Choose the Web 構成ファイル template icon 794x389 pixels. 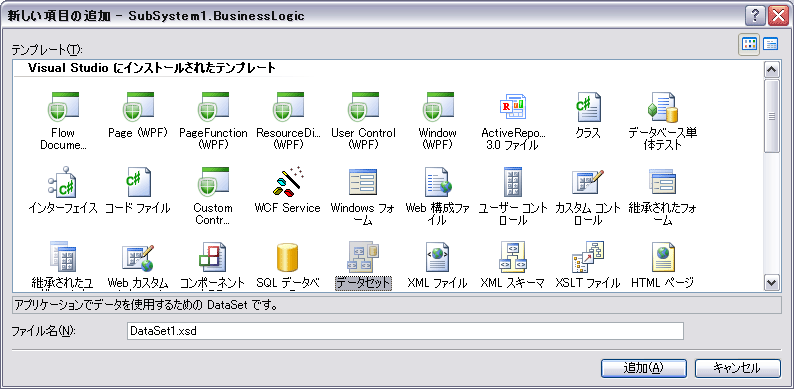click(x=438, y=182)
